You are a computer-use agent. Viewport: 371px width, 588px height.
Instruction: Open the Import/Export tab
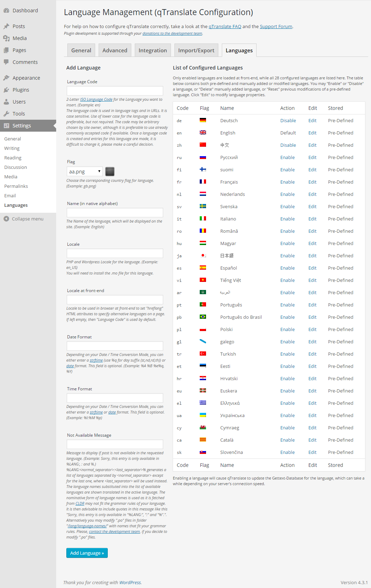pyautogui.click(x=196, y=51)
